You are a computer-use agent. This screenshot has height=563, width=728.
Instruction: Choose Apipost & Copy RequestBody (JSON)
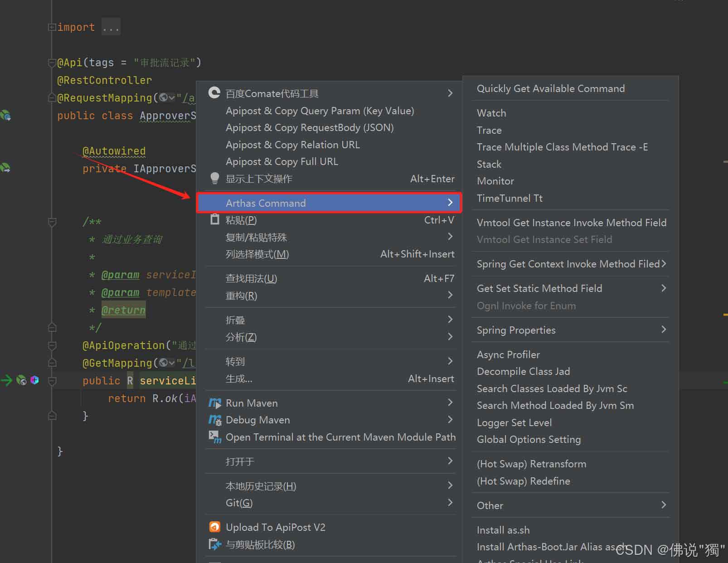pos(310,128)
